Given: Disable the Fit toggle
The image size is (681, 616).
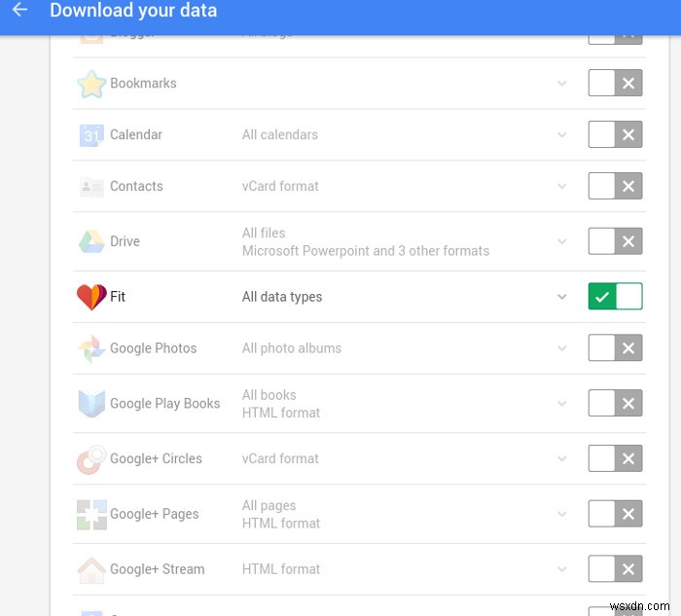Looking at the screenshot, I should pyautogui.click(x=615, y=297).
